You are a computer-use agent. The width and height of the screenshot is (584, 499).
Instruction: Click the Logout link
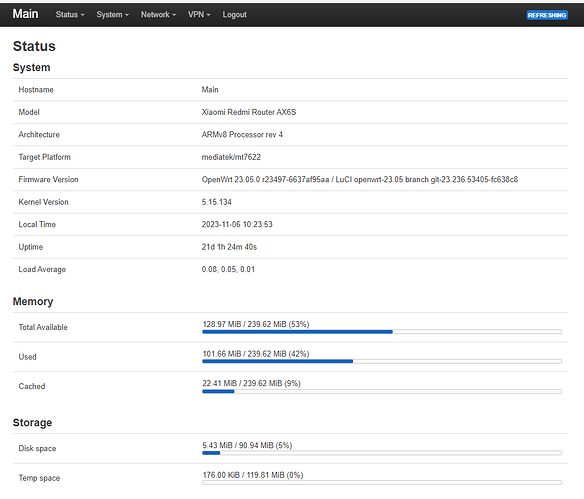pos(235,15)
